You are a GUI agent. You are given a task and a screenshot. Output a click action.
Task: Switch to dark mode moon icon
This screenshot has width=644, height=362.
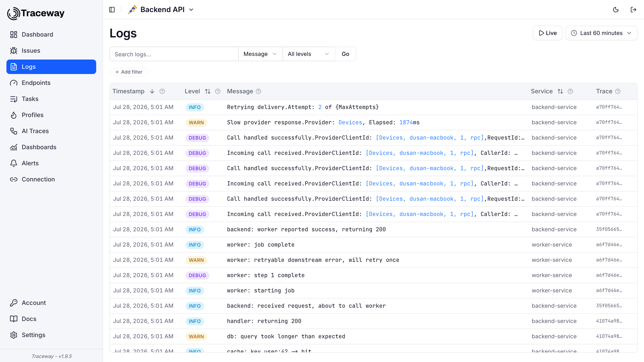tap(616, 9)
